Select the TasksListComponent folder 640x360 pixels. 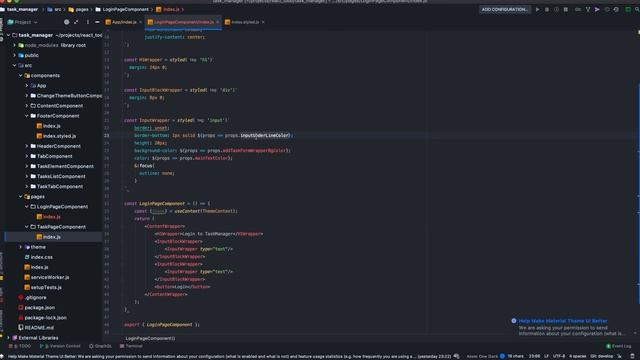coord(61,176)
